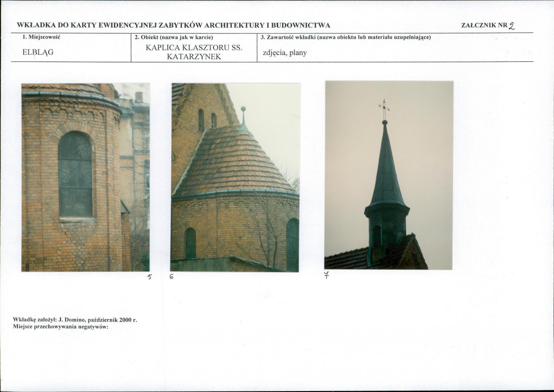Select the 'zdjęcia, plany' content field
554x392 pixels.
[x=285, y=53]
